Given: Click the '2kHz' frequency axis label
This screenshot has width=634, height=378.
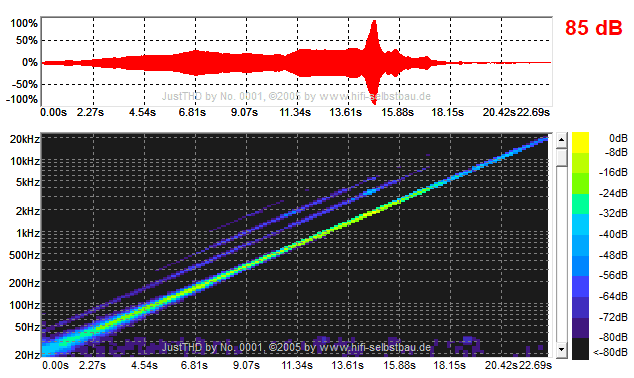Looking at the screenshot, I should pyautogui.click(x=28, y=211).
